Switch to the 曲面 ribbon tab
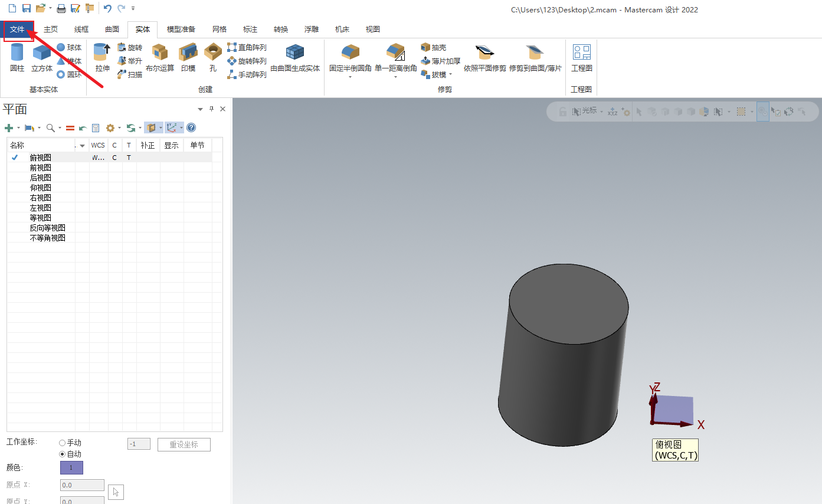Viewport: 822px width, 504px height. [112, 30]
